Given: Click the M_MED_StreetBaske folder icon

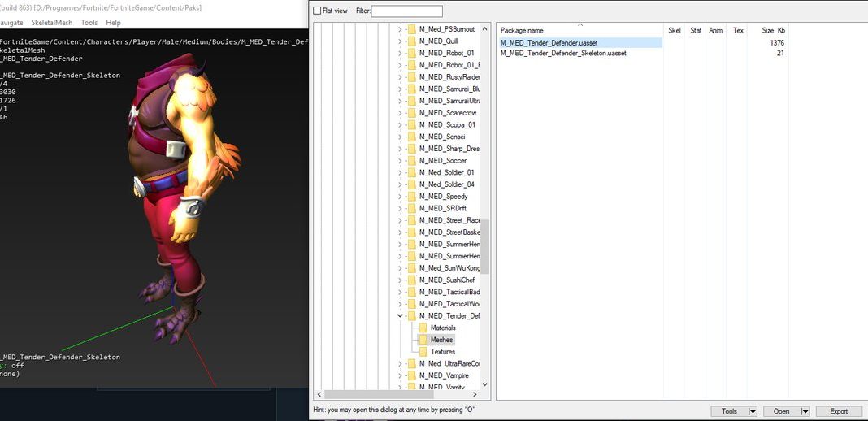Looking at the screenshot, I should click(x=411, y=232).
